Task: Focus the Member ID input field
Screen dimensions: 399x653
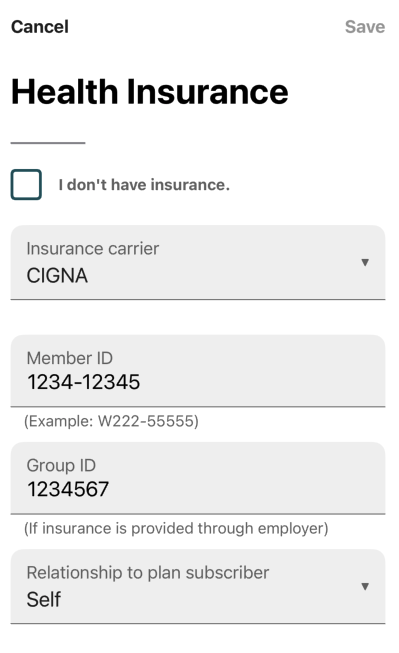Action: (x=198, y=371)
